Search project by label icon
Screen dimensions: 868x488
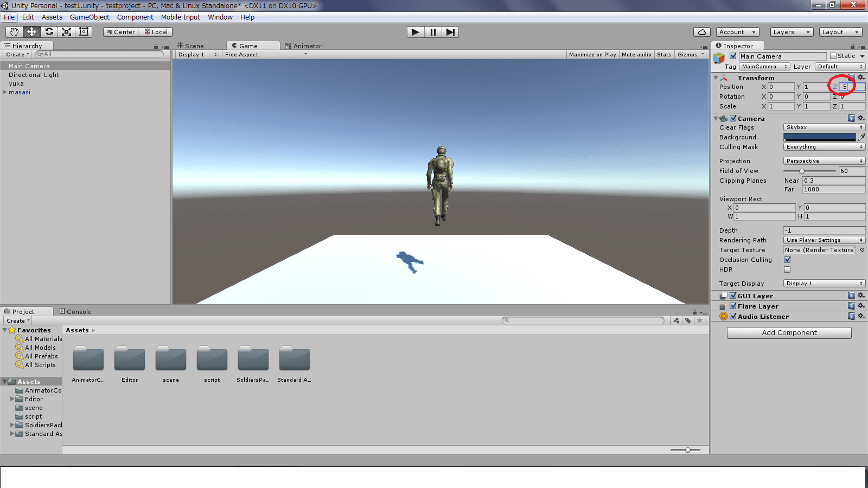click(x=688, y=320)
